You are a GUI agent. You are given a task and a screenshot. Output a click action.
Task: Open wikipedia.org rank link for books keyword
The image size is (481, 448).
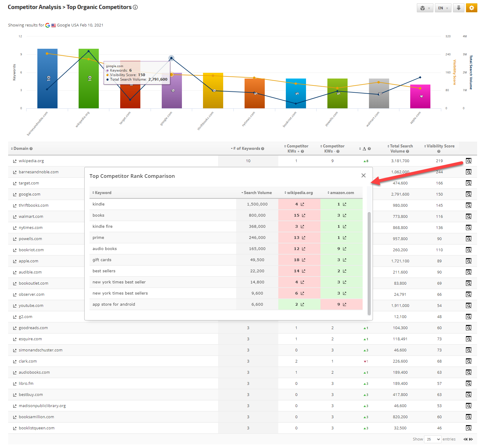click(x=304, y=215)
